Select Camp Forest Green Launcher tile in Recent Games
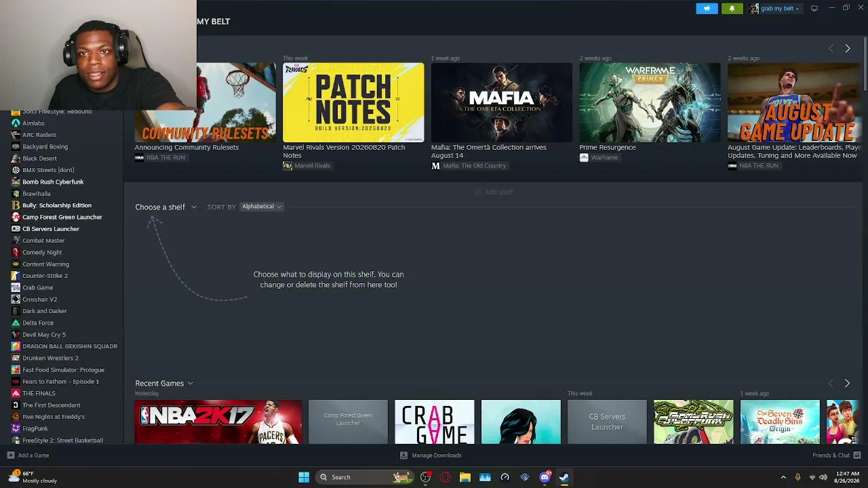Viewport: 868px width, 488px height. (x=348, y=422)
